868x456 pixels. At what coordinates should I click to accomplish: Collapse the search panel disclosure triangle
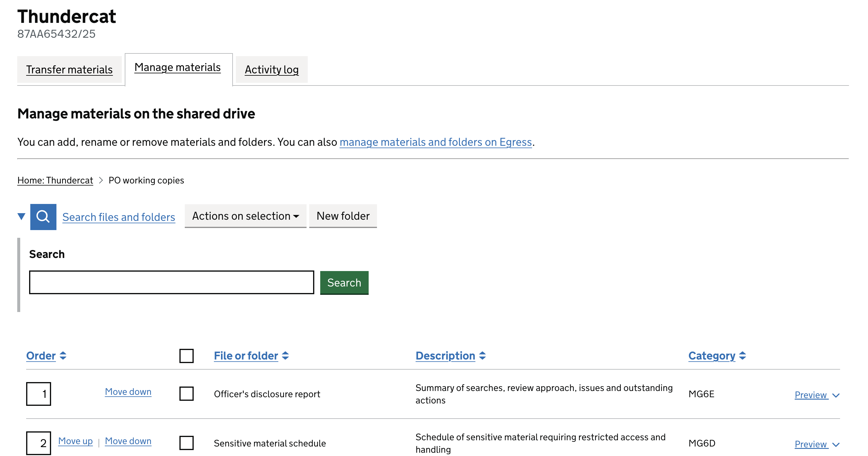(x=21, y=216)
